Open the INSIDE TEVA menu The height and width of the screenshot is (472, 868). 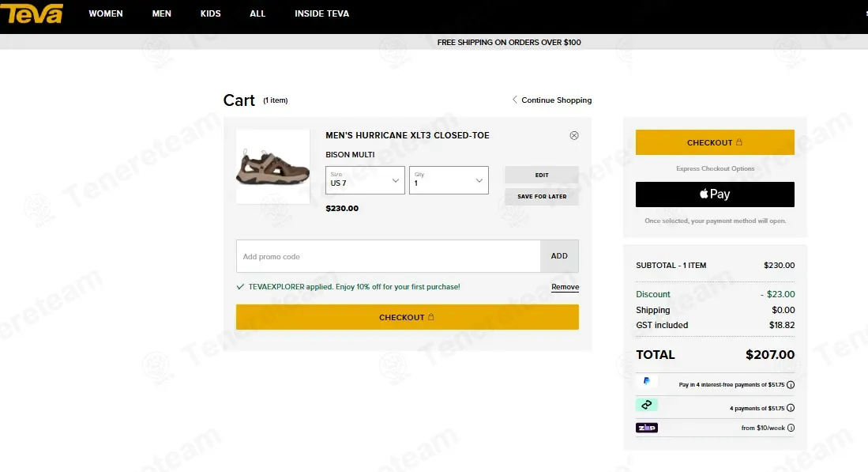(321, 13)
